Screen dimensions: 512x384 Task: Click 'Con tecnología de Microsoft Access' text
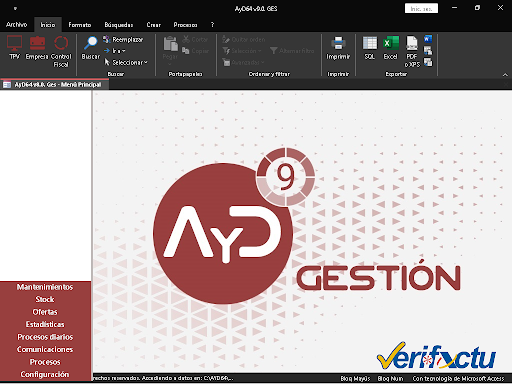pyautogui.click(x=459, y=378)
